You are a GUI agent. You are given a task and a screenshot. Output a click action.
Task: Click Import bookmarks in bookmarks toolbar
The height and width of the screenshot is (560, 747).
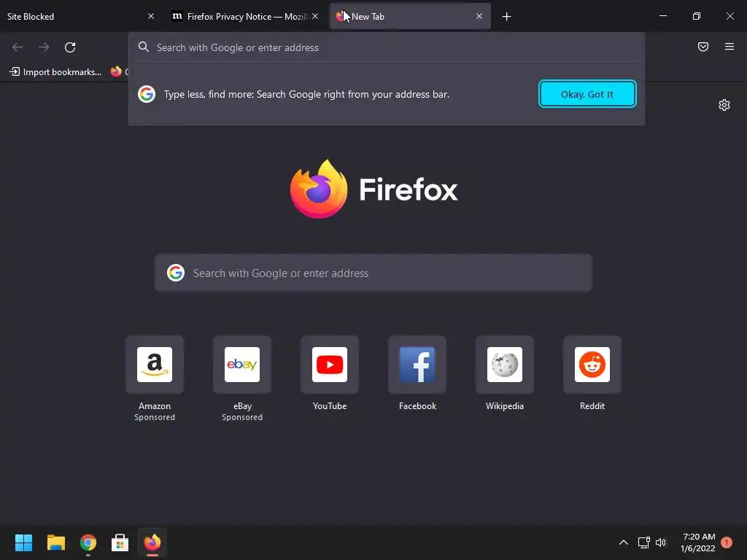55,72
